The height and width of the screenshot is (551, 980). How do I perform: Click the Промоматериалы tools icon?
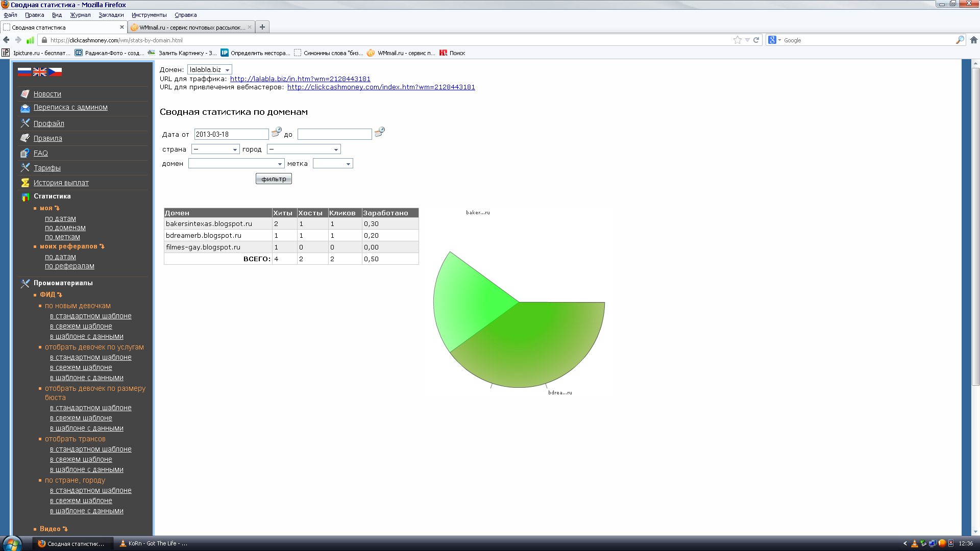pos(25,283)
